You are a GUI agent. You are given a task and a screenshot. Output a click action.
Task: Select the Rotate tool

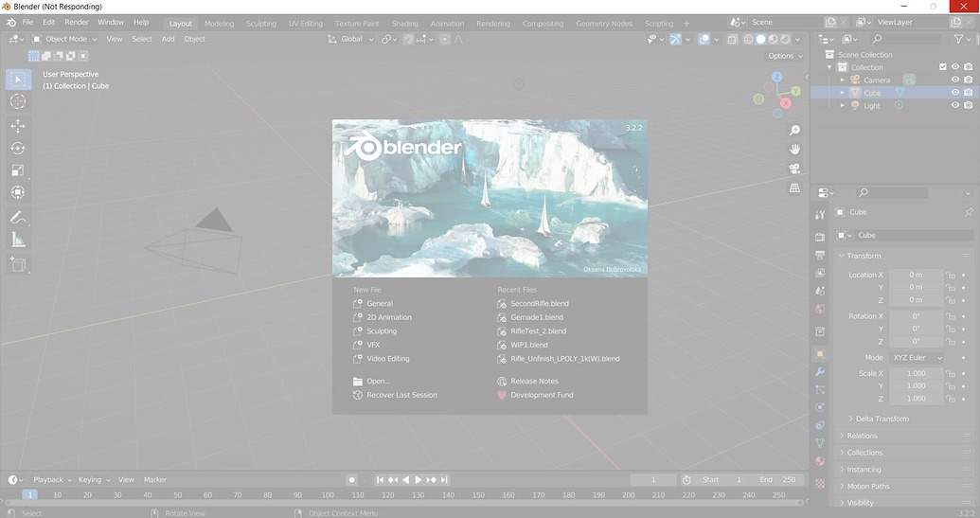coord(17,148)
